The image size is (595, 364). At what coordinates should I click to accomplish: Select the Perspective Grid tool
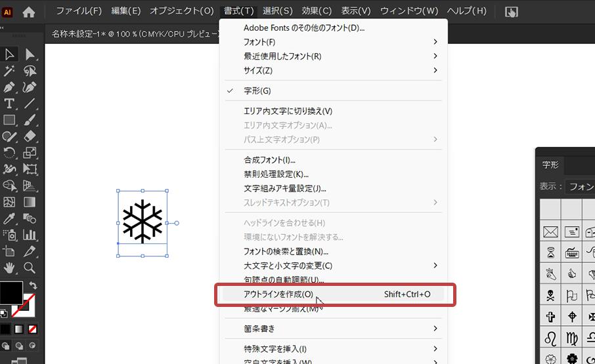[30, 186]
